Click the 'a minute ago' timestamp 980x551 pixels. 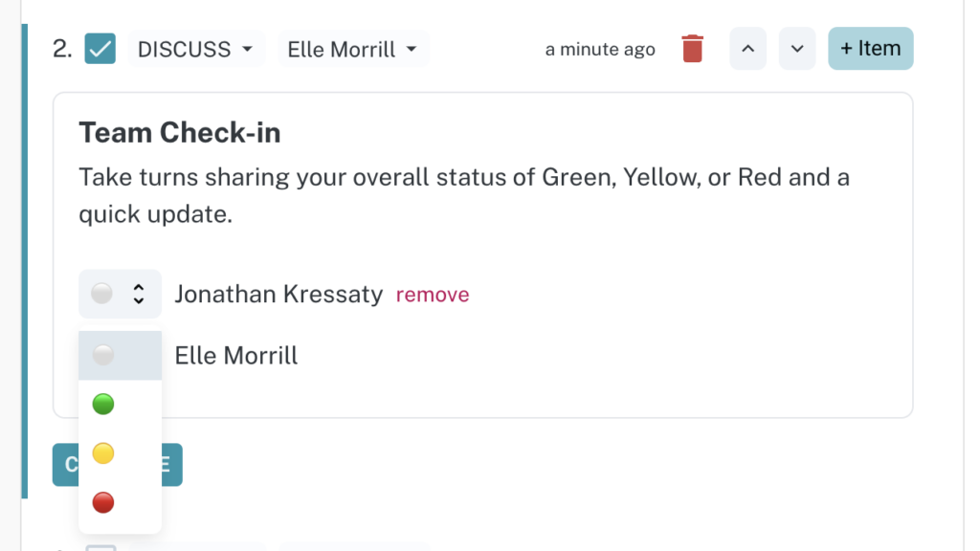click(600, 50)
